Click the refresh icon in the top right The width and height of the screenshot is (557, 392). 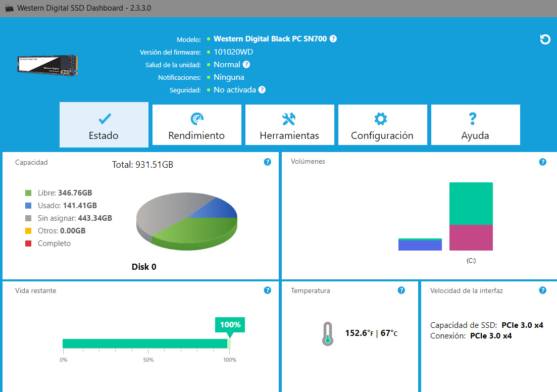tap(545, 39)
